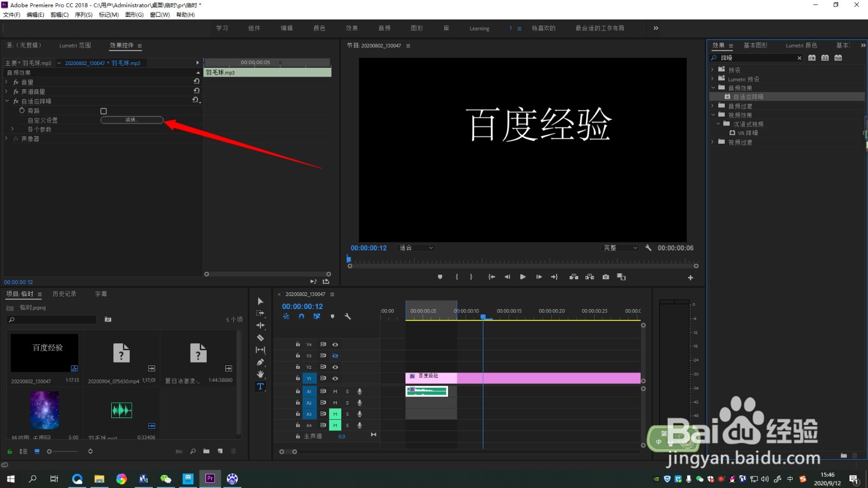Viewport: 868px width, 488px height.
Task: Click New Bin folder icon in project panel
Action: [x=206, y=451]
